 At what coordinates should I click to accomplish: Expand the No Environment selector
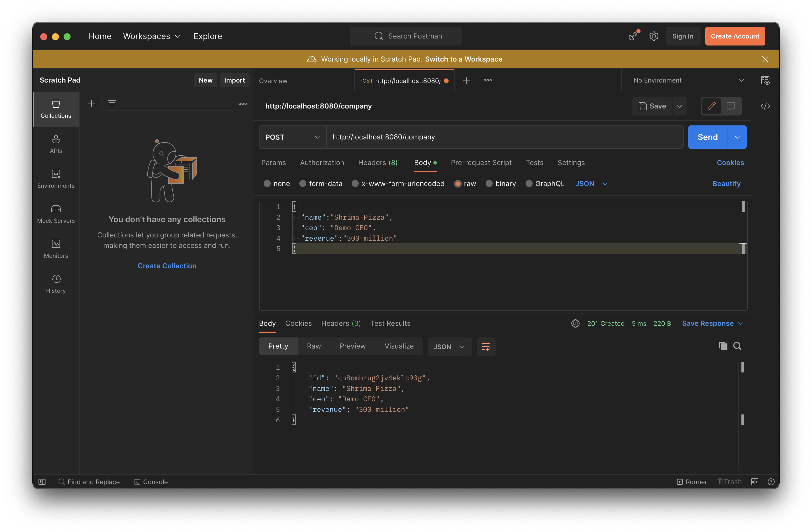(687, 80)
